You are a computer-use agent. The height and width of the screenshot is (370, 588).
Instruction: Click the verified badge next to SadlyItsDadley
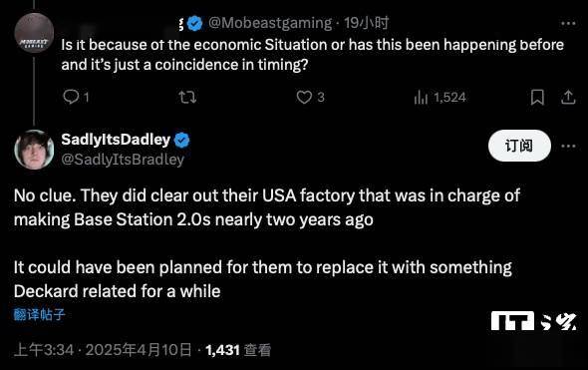point(181,140)
